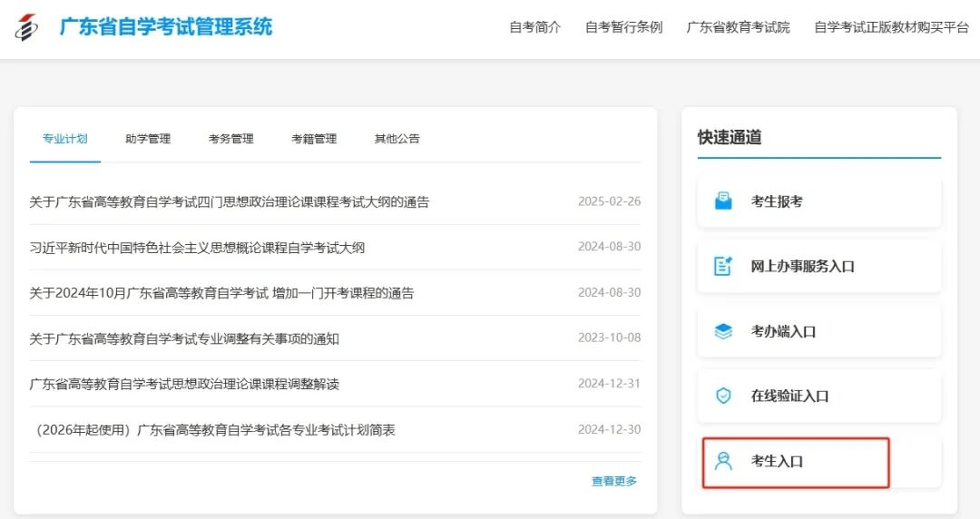Select the 其他公告 tab

[397, 139]
